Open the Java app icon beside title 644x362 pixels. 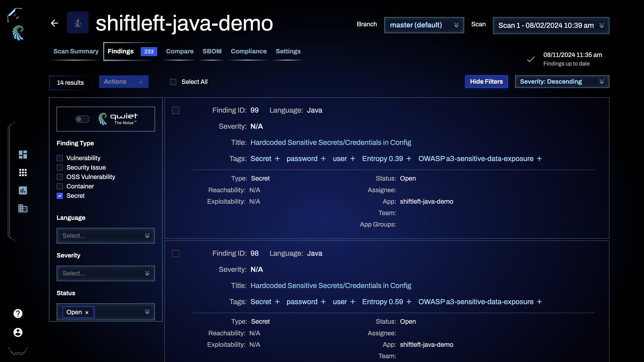click(x=77, y=22)
